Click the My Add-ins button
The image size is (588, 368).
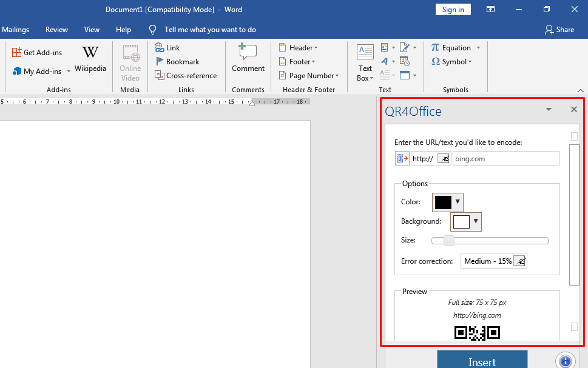click(37, 71)
